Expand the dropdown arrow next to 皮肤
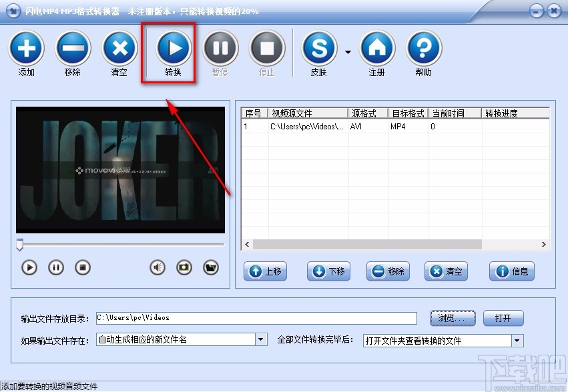 (348, 51)
